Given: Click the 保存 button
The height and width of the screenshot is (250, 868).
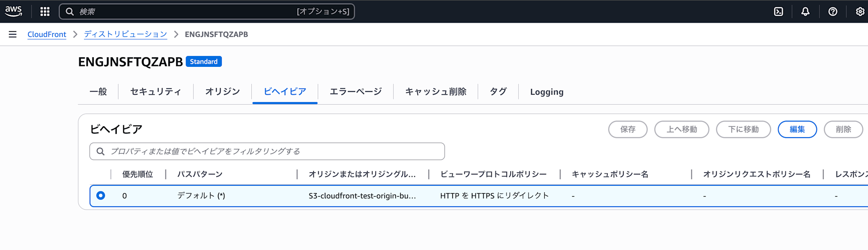Looking at the screenshot, I should pos(628,129).
